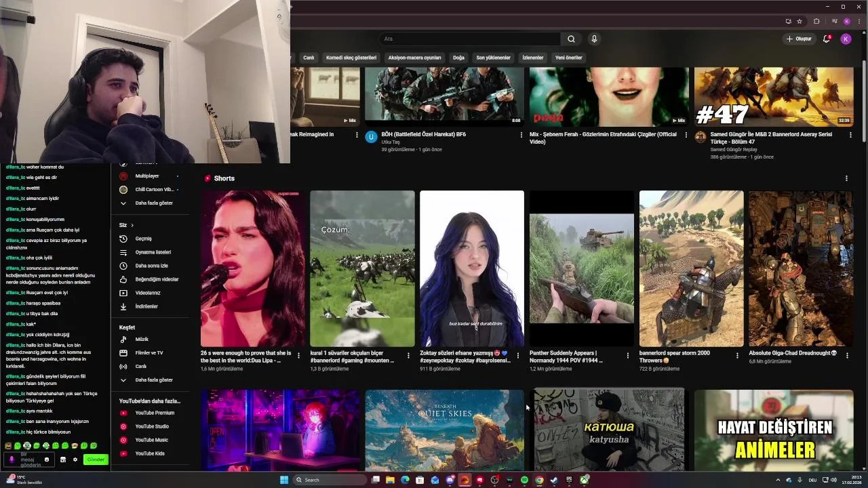Open Filmler ve TV

pyautogui.click(x=151, y=352)
